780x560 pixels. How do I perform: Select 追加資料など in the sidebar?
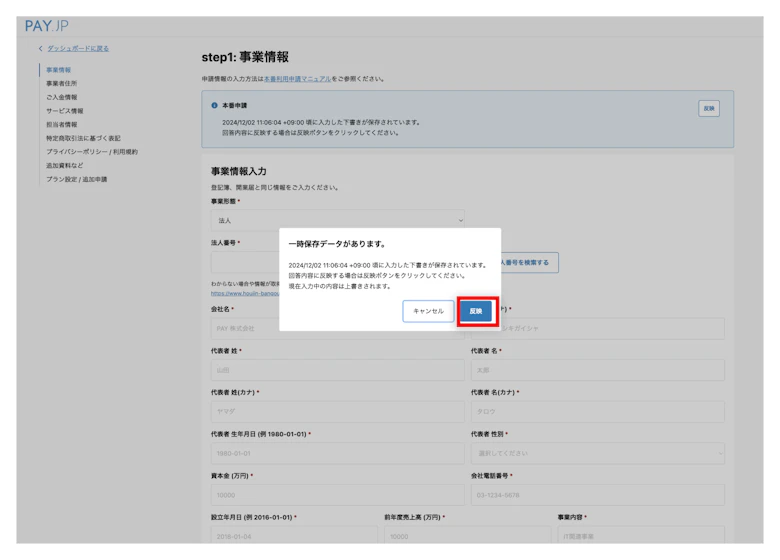65,166
